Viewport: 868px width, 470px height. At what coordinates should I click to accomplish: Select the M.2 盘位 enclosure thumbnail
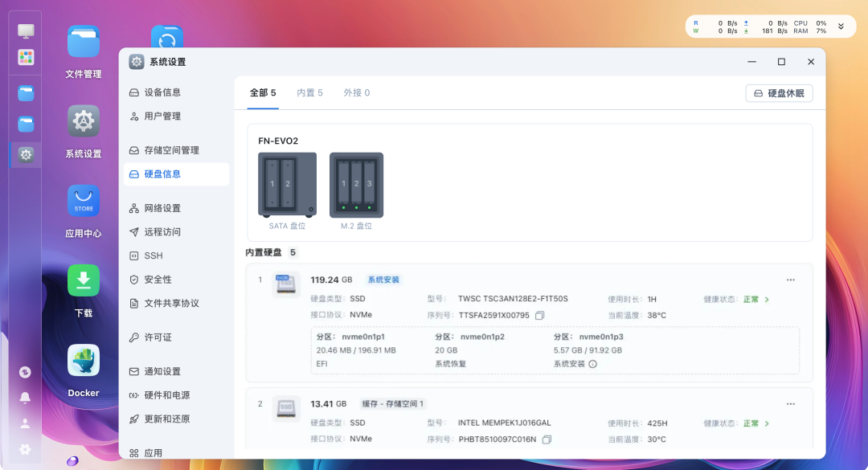pyautogui.click(x=356, y=185)
